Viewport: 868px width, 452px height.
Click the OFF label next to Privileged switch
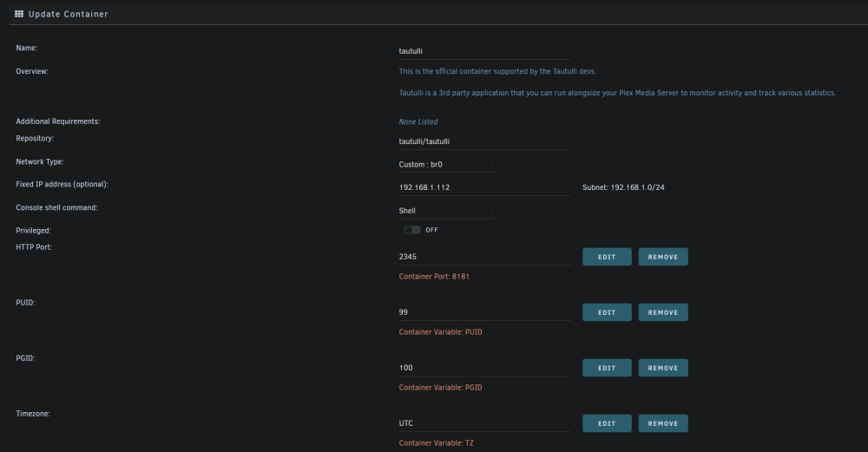[x=431, y=230]
